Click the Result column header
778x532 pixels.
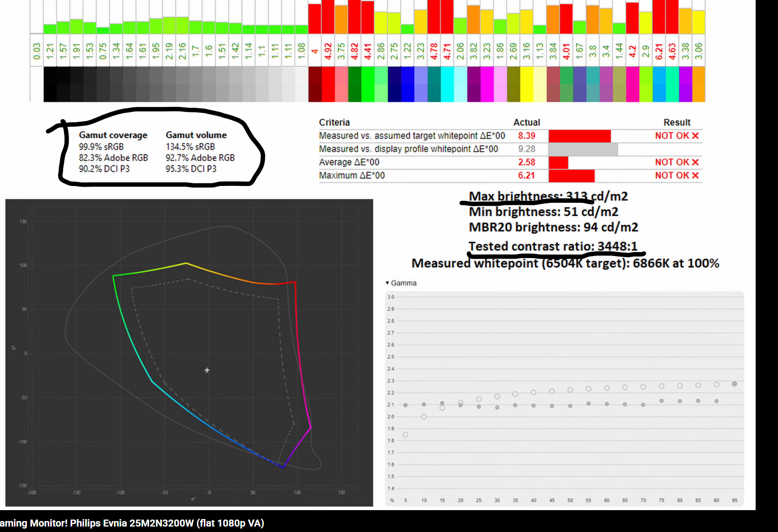[x=677, y=122]
